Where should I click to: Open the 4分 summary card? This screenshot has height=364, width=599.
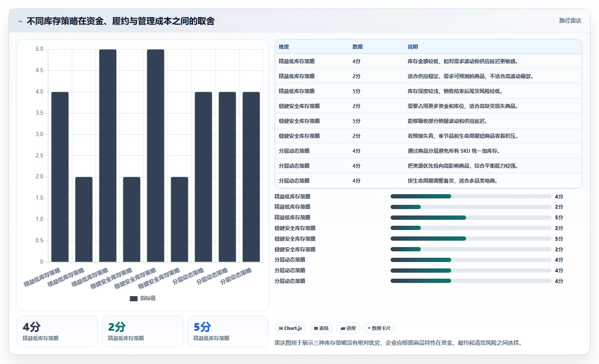57,331
